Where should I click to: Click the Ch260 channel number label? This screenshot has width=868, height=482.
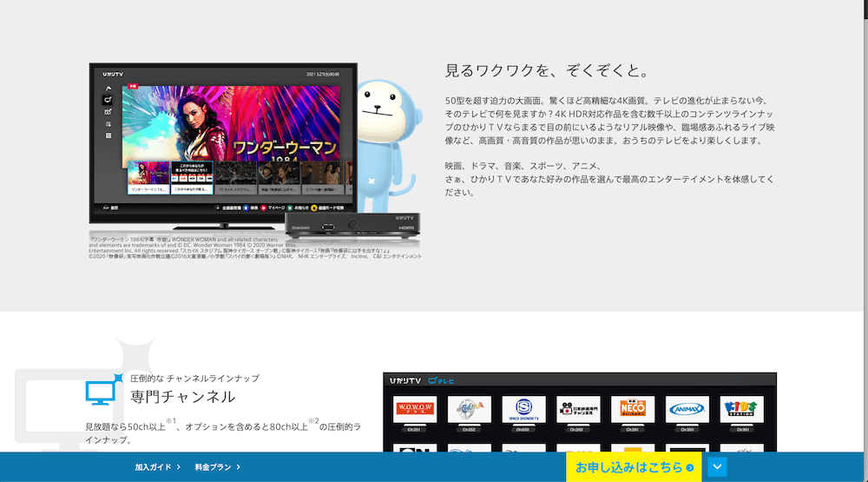pyautogui.click(x=577, y=429)
